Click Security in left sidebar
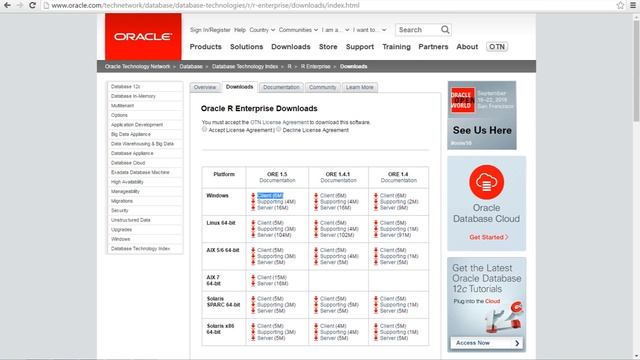The height and width of the screenshot is (360, 640). pos(120,211)
